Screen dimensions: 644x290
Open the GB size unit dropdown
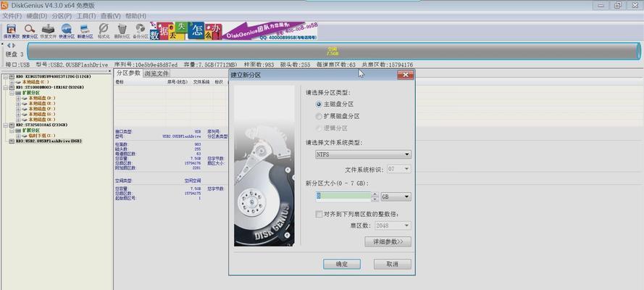(x=396, y=196)
